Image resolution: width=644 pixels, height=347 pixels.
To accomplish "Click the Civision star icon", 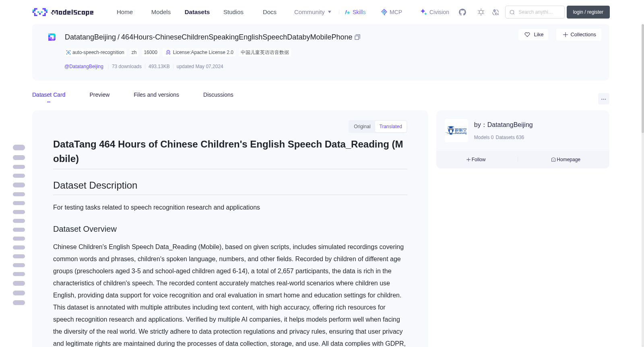I will click(423, 12).
